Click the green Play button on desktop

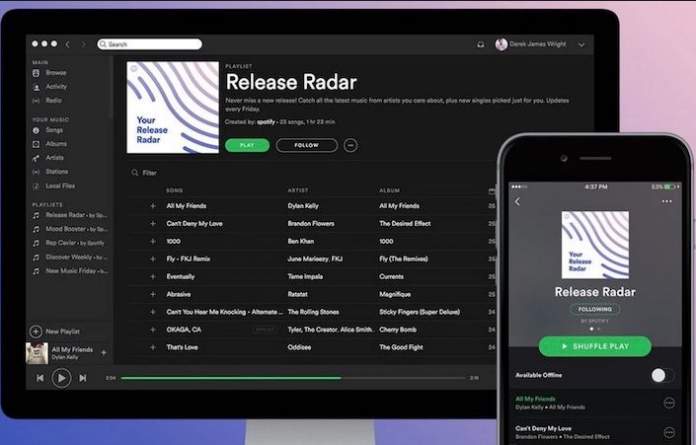click(246, 145)
